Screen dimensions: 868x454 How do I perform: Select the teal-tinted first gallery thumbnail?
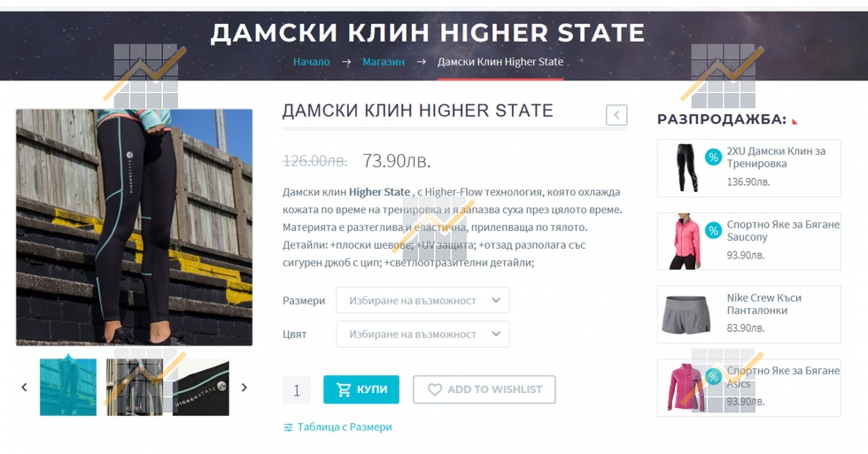tap(68, 387)
